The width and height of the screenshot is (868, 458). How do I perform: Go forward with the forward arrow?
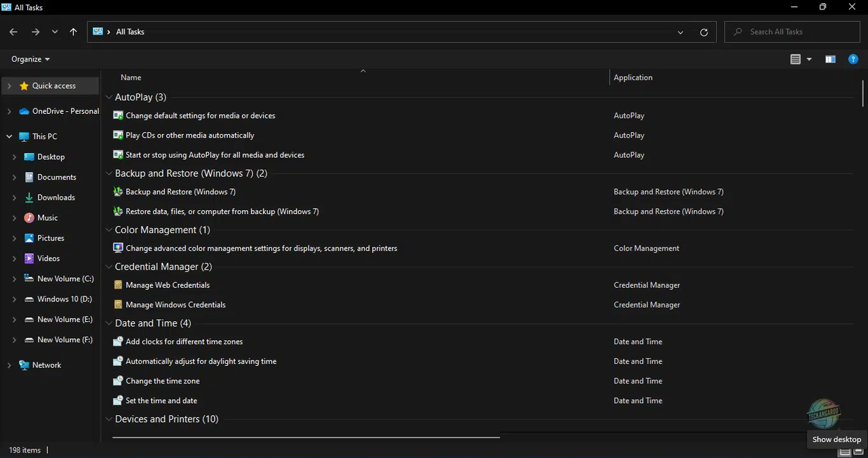point(35,32)
